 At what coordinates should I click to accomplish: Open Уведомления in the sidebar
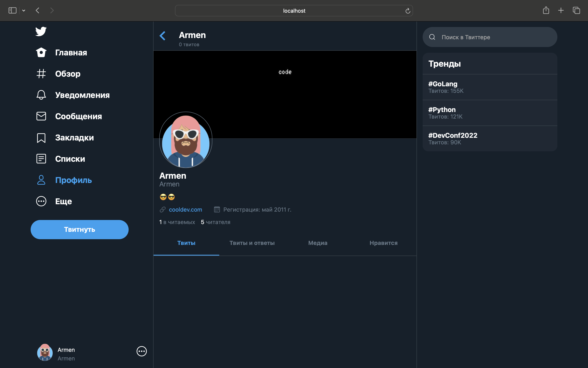[x=82, y=95]
